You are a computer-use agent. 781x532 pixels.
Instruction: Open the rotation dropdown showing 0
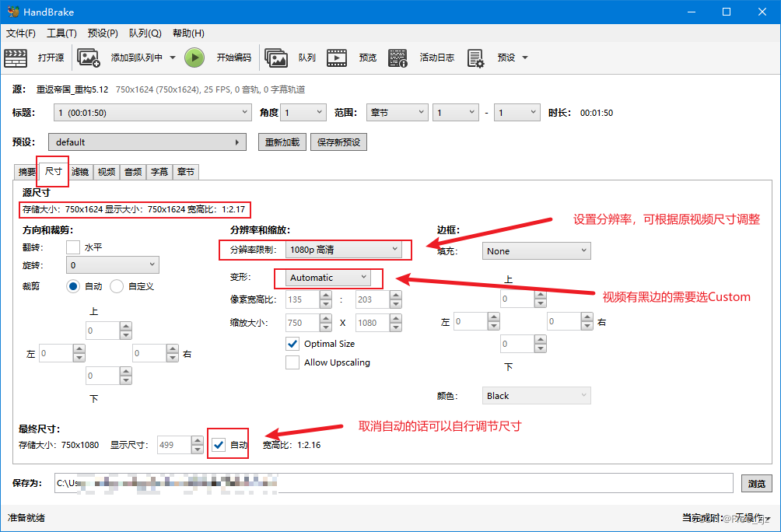click(x=113, y=265)
